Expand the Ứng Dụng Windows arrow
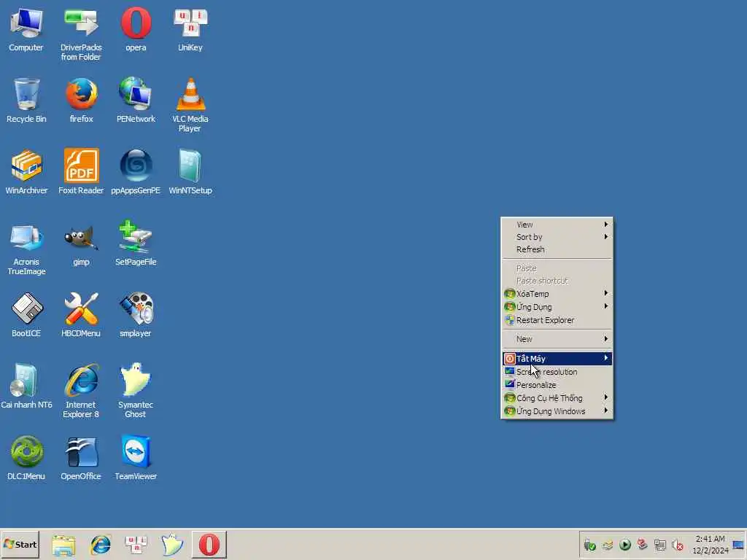Image resolution: width=747 pixels, height=560 pixels. [606, 411]
